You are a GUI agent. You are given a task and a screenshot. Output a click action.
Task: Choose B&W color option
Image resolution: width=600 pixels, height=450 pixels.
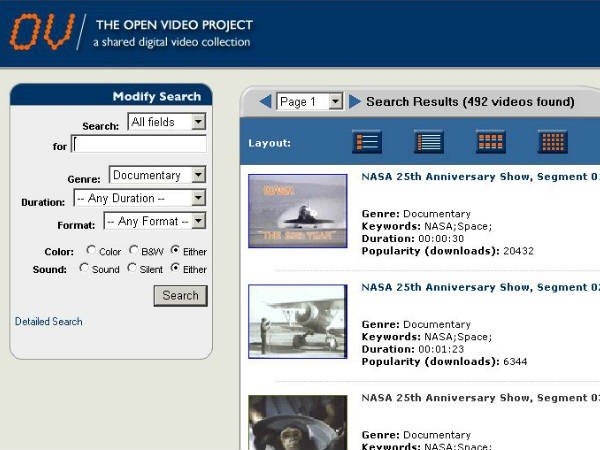click(x=133, y=250)
